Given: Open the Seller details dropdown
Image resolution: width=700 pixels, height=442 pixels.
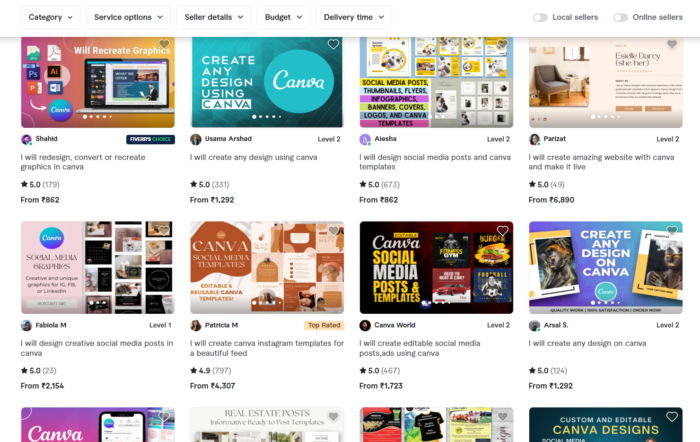Looking at the screenshot, I should coord(213,17).
